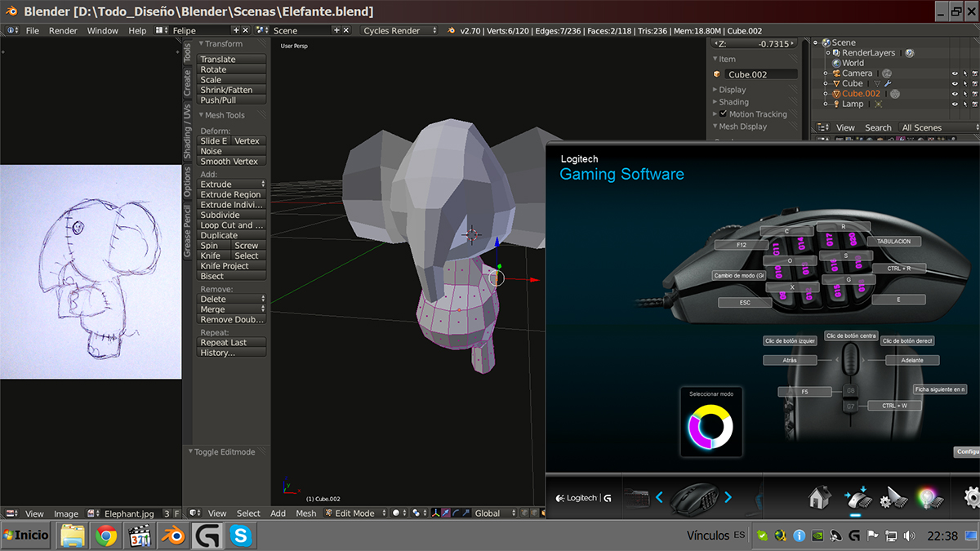Click the Z value field
980x551 pixels.
coord(755,44)
